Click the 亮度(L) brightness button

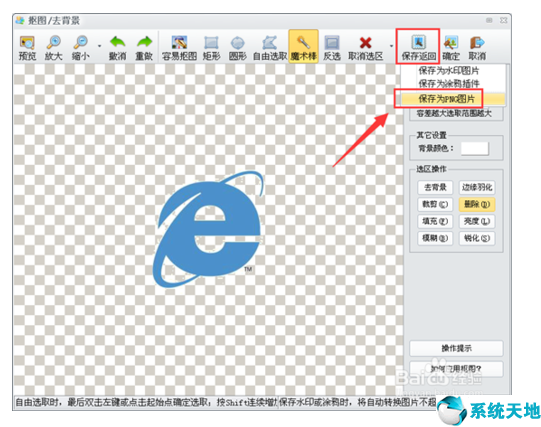click(477, 221)
